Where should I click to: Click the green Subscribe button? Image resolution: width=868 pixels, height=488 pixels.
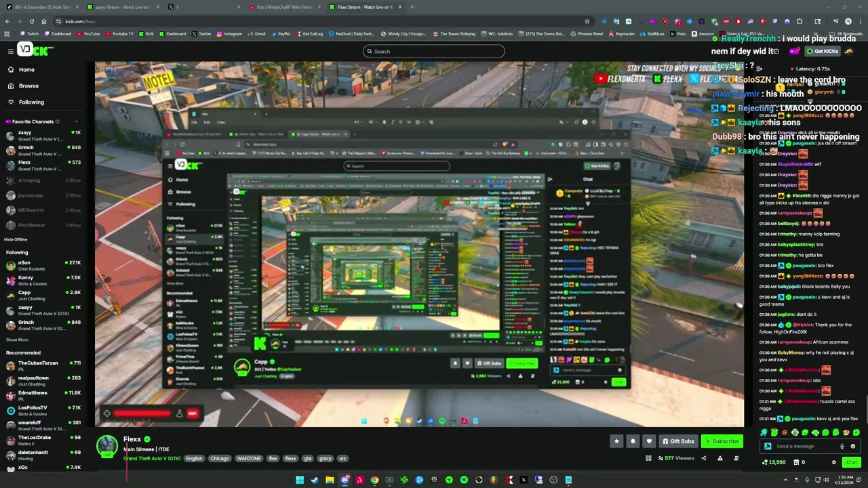(722, 441)
